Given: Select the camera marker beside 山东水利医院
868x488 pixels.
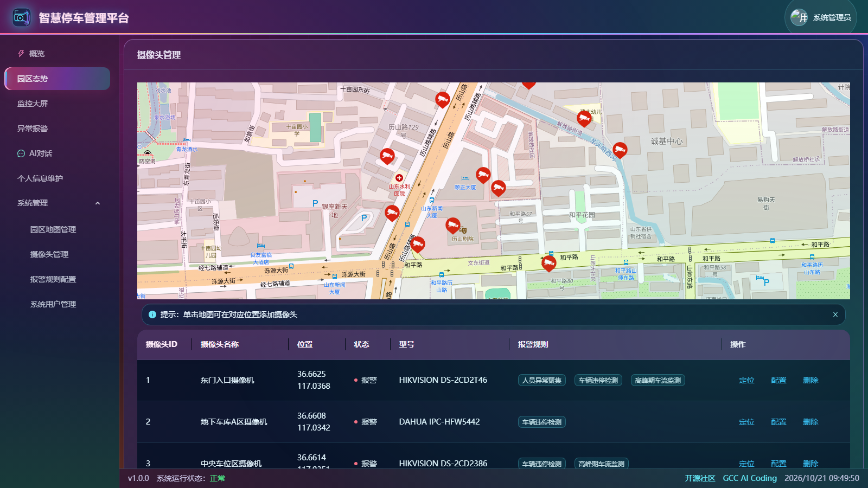Looking at the screenshot, I should click(x=387, y=156).
